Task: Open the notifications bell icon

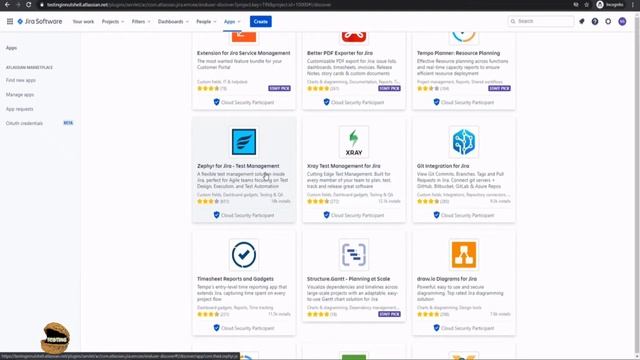Action: (582, 21)
